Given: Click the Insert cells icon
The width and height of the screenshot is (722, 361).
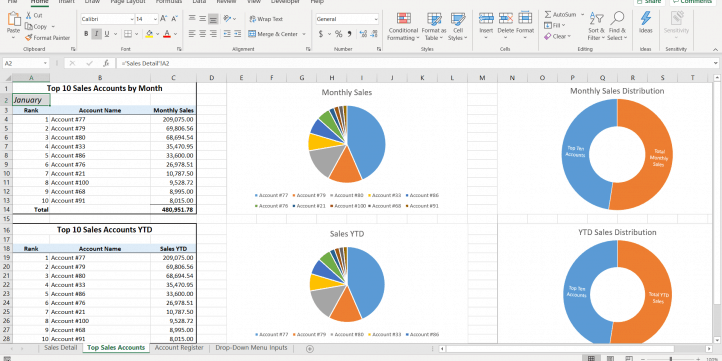Looking at the screenshot, I should click(486, 18).
